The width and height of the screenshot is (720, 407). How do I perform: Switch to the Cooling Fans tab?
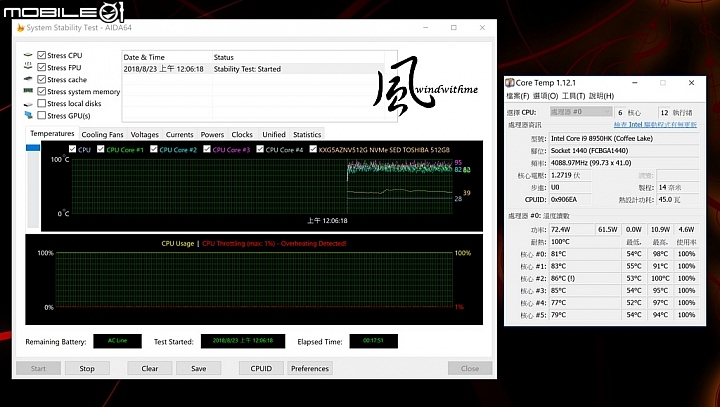coord(102,135)
